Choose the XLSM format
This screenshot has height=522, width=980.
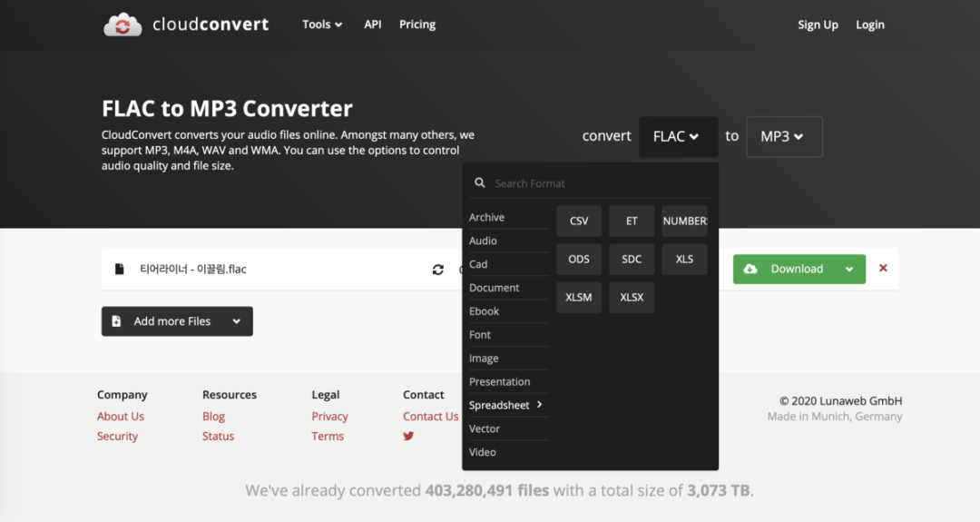point(579,297)
